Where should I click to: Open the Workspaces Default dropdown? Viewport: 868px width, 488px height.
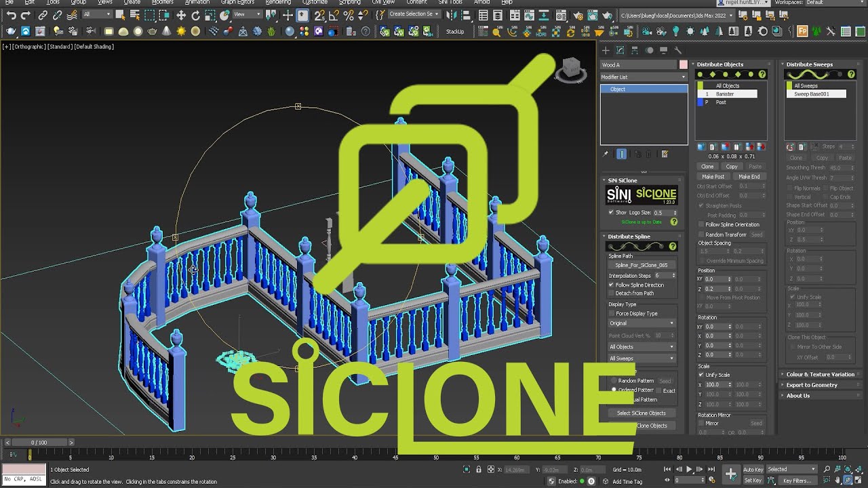click(x=833, y=3)
